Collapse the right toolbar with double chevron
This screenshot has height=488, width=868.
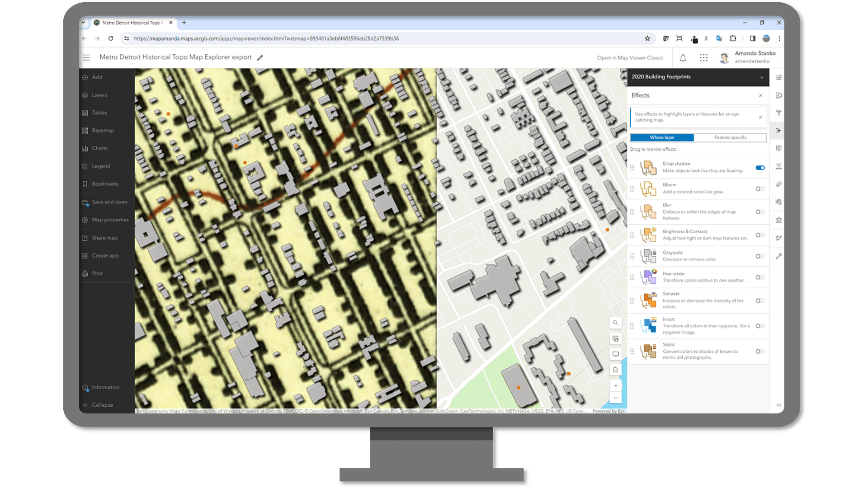click(778, 405)
